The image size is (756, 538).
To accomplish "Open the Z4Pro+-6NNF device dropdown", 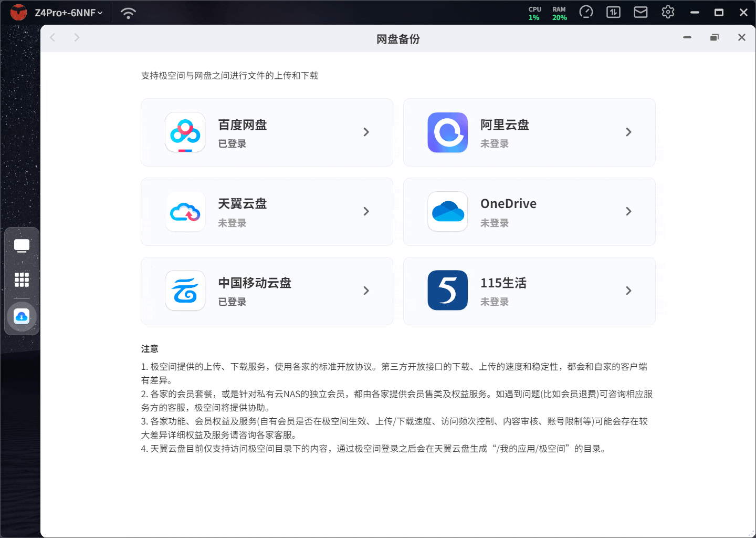I will pos(69,13).
